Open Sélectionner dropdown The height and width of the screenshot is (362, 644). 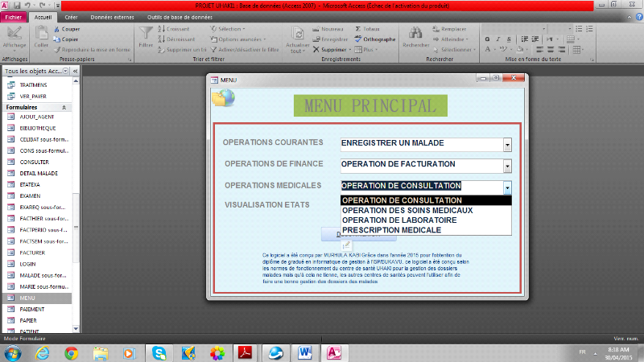coord(454,50)
